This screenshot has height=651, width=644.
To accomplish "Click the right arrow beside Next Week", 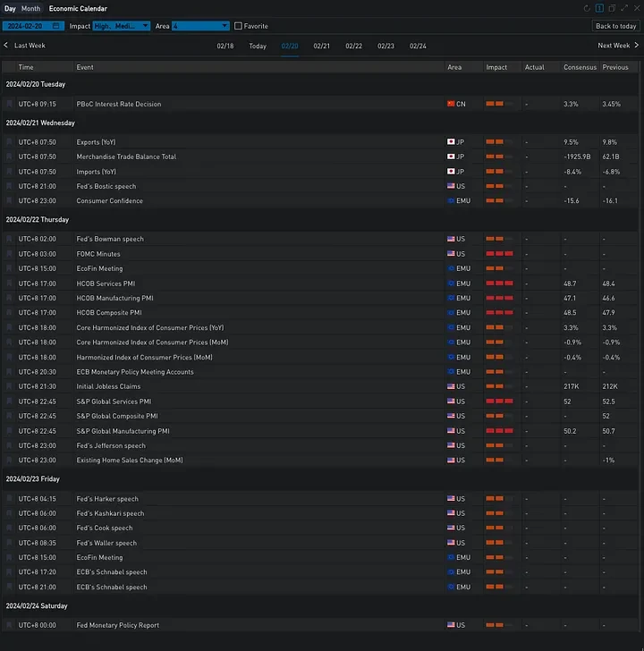I will click(x=637, y=46).
